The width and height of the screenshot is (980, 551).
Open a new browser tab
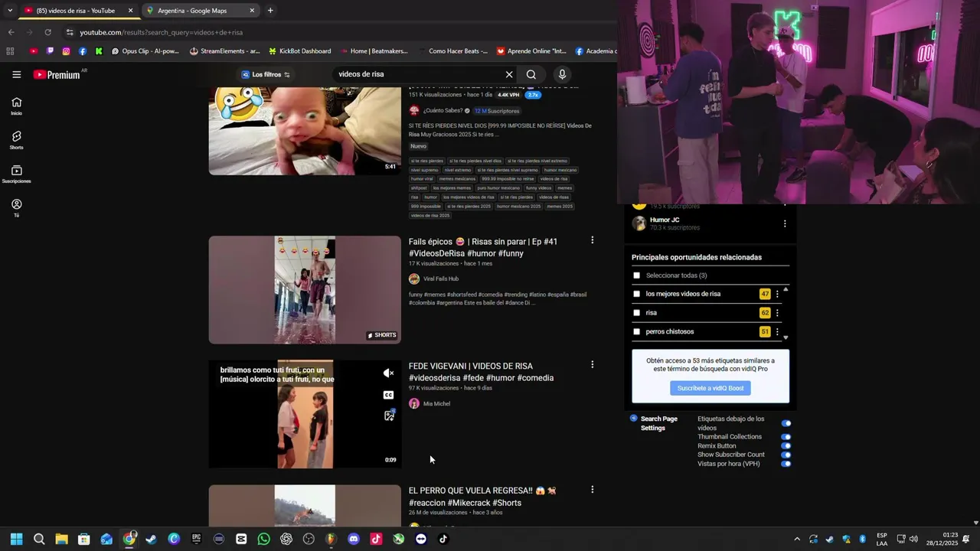pyautogui.click(x=270, y=11)
